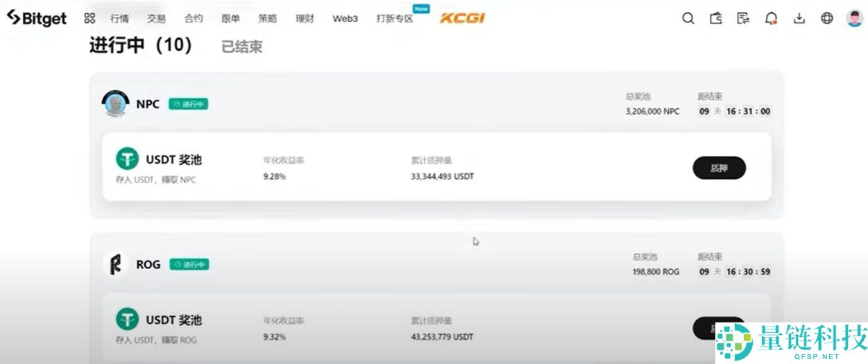Click the NPC countdown timer

tap(734, 111)
